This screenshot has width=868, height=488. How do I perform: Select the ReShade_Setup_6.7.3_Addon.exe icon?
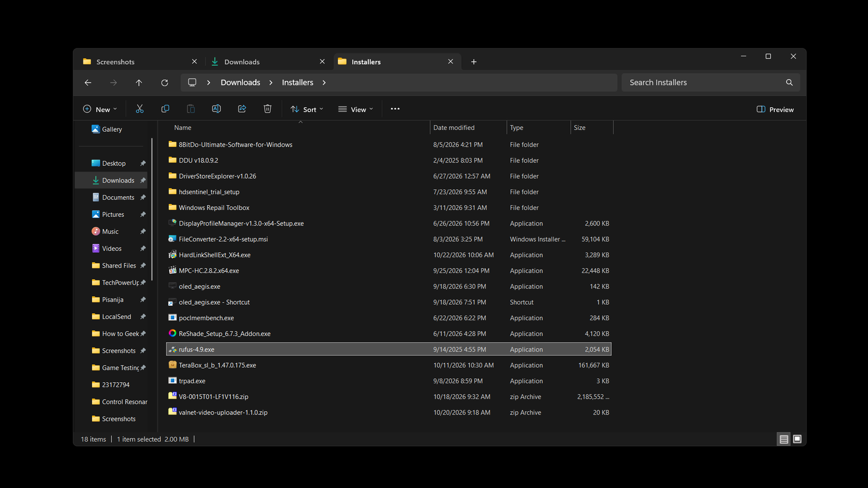(x=172, y=334)
